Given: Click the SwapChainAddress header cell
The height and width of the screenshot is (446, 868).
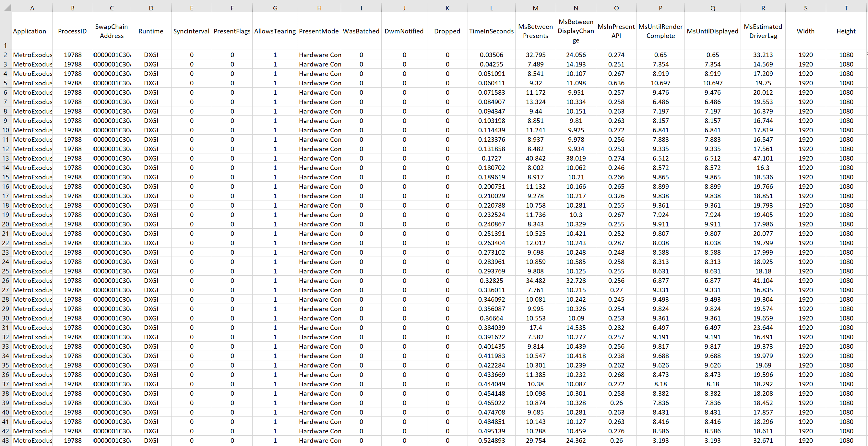Looking at the screenshot, I should 112,31.
